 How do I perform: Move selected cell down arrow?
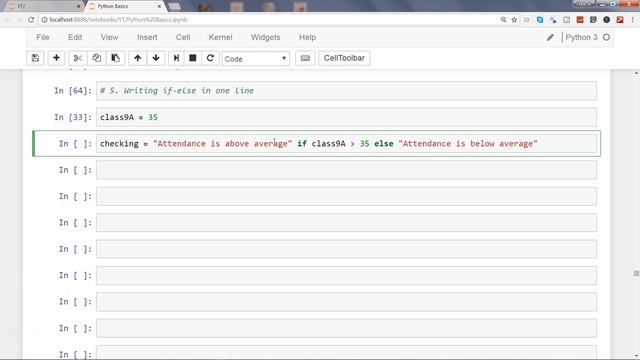(156, 58)
